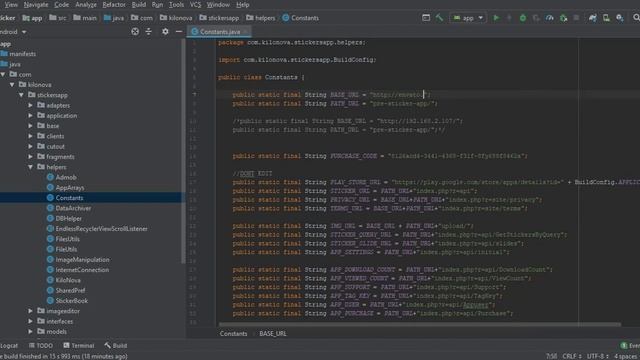
Task: Select the DBHelper class in tree
Action: pos(64,218)
